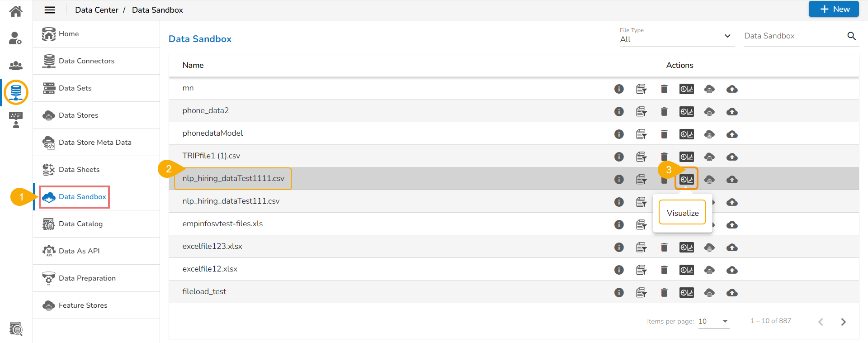The height and width of the screenshot is (343, 868).
Task: Click the home icon in left rail
Action: click(16, 11)
